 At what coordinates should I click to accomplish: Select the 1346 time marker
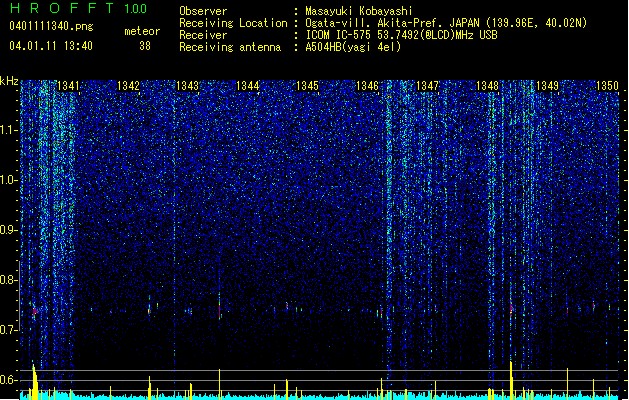click(367, 86)
